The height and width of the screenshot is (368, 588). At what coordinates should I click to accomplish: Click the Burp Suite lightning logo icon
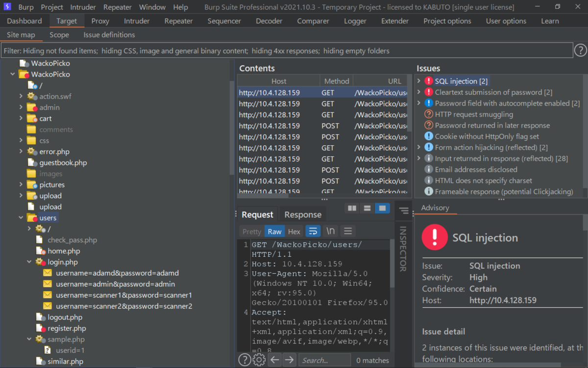click(8, 7)
